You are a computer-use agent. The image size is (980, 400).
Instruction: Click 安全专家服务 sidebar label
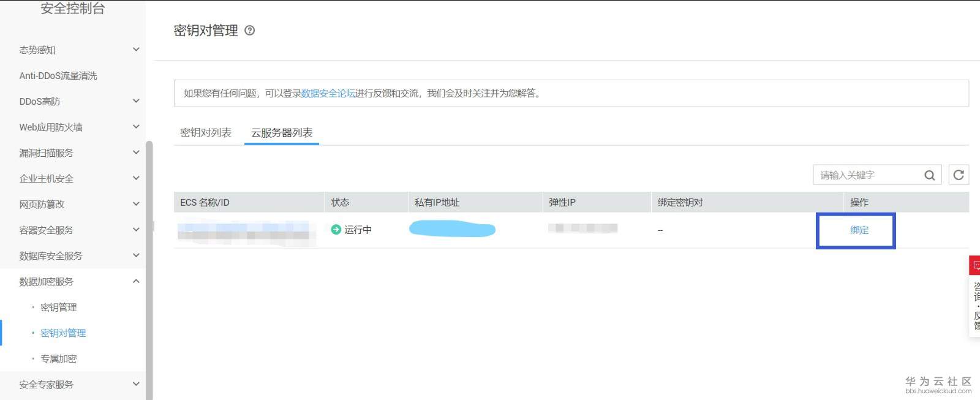[x=46, y=385]
